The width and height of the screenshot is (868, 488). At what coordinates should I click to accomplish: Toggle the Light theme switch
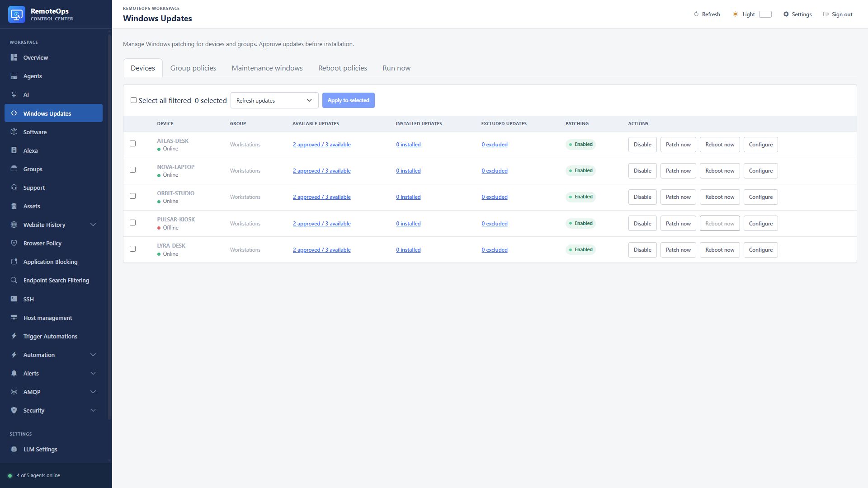[765, 14]
